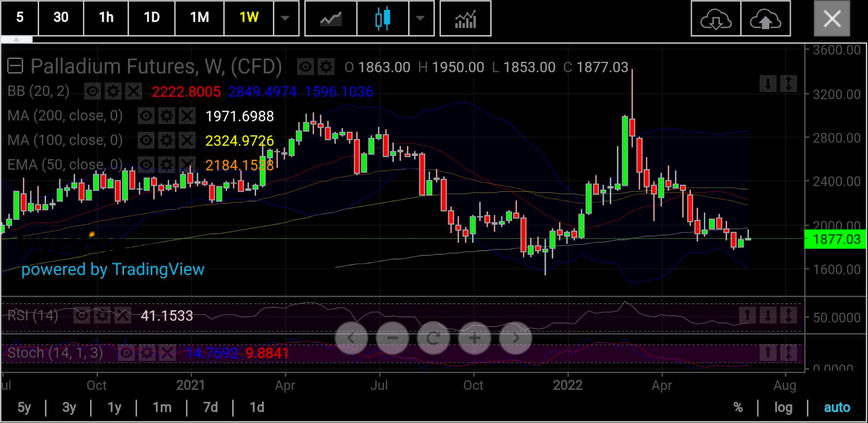
Task: Choose the 1M timeframe
Action: 199,18
